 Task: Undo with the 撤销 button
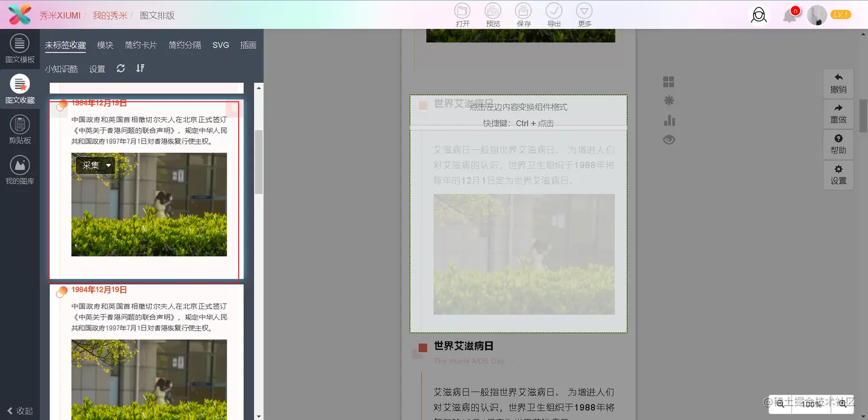tap(838, 84)
